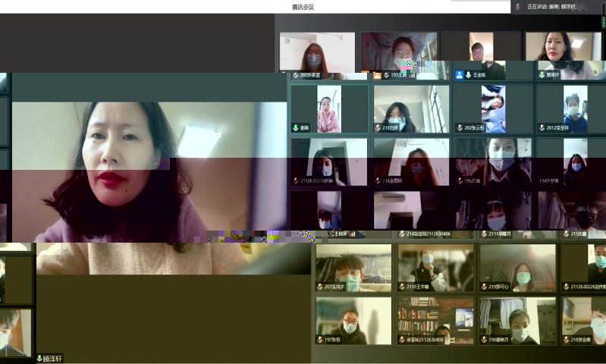Click muted mic icon beside 218 label
This screenshot has width=606, height=364.
(378, 127)
